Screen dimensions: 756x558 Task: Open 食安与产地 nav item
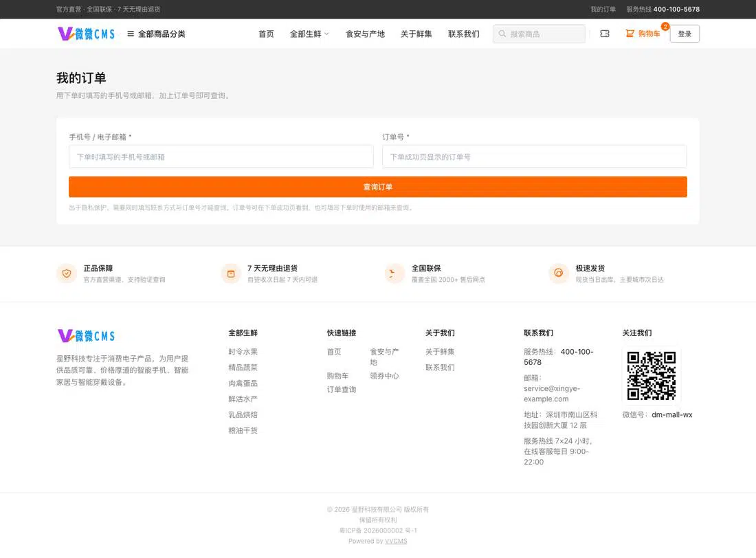tap(365, 34)
